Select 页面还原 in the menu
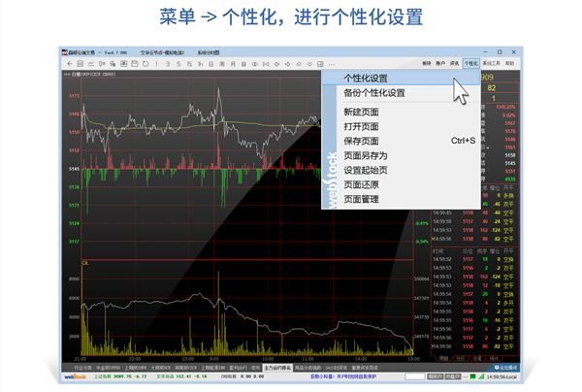The width and height of the screenshot is (582, 392). click(x=361, y=184)
